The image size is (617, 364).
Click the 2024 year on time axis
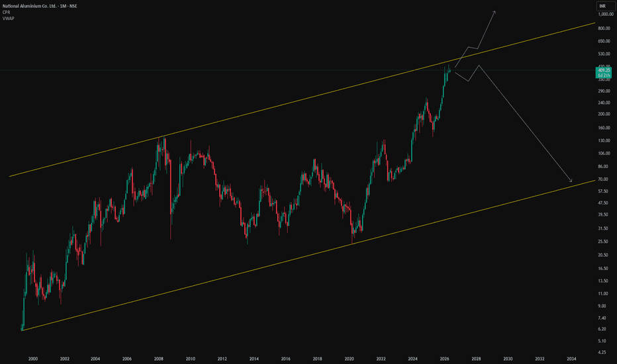click(413, 359)
